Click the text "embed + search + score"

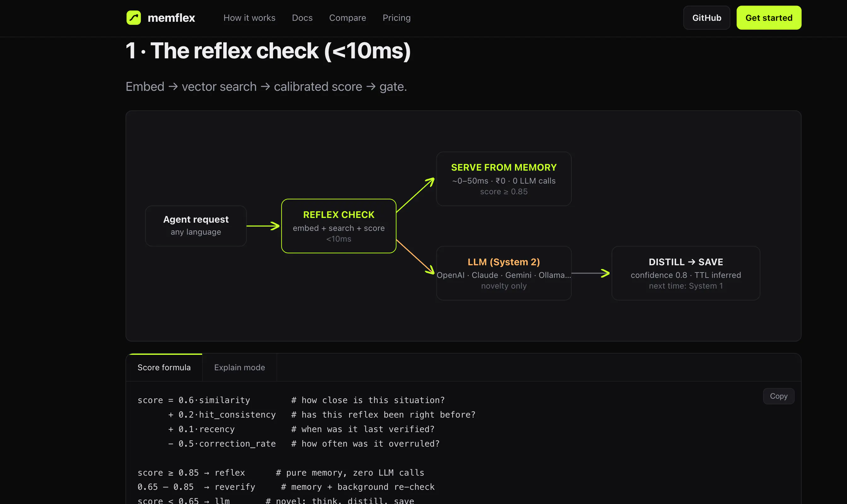(x=338, y=228)
